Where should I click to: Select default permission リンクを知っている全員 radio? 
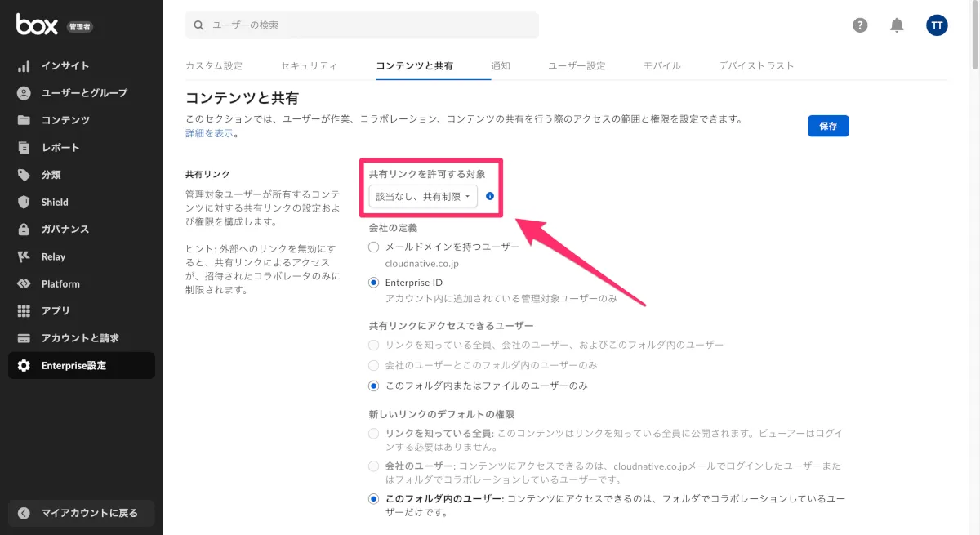click(x=374, y=433)
